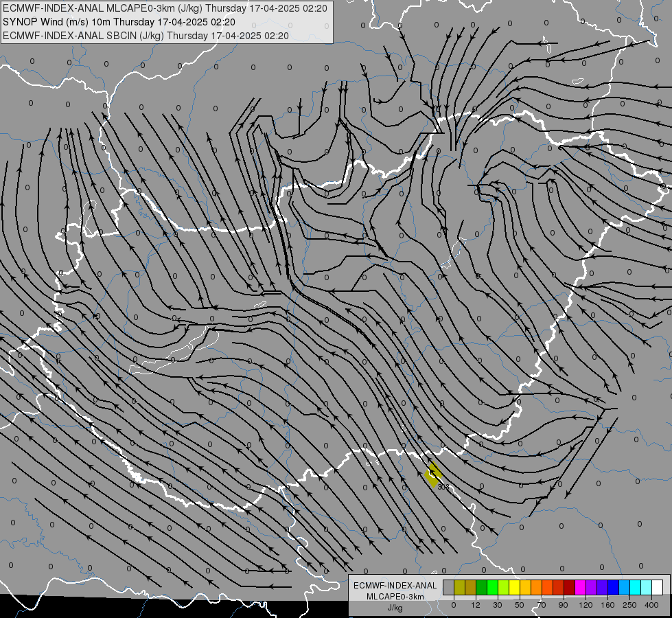Viewport: 672px width, 618px height.
Task: Click the legend scale label 90
Action: coord(563,605)
